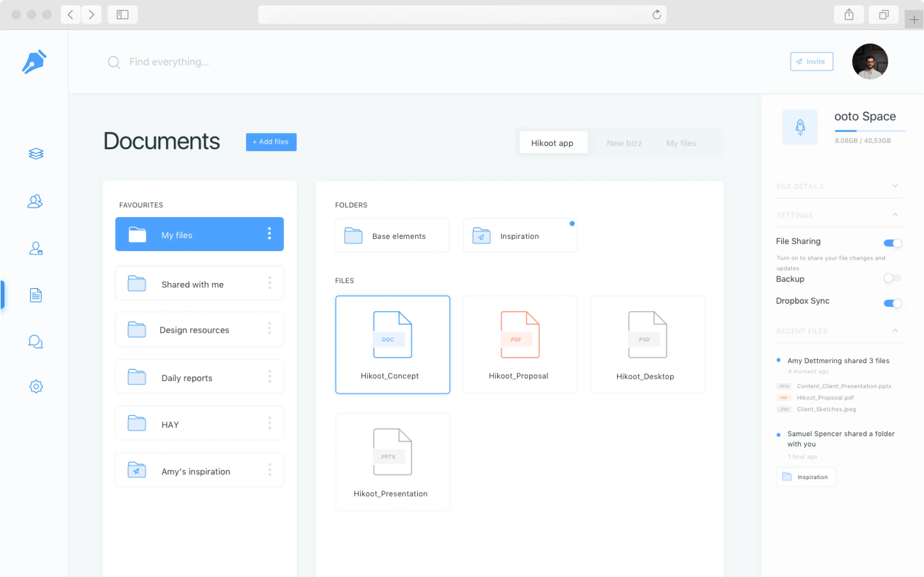Screen dimensions: 924x577
Task: Open the Chat section from the sidebar
Action: (x=35, y=342)
